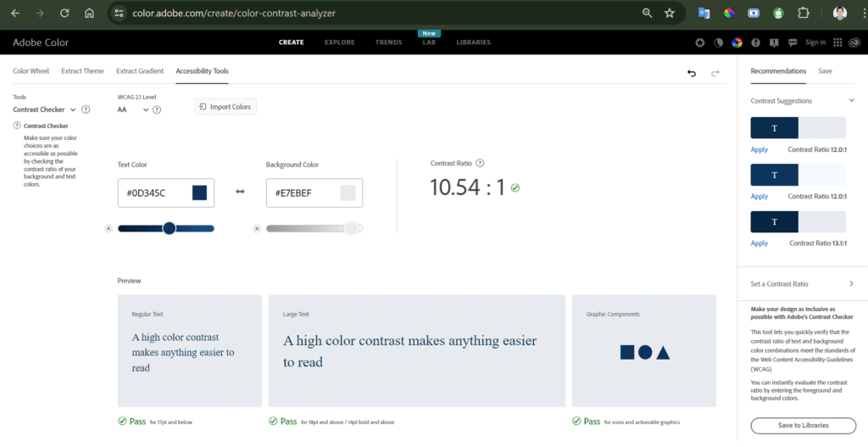
Task: Click the help icon beside Contrast Checker dropdown
Action: 86,109
